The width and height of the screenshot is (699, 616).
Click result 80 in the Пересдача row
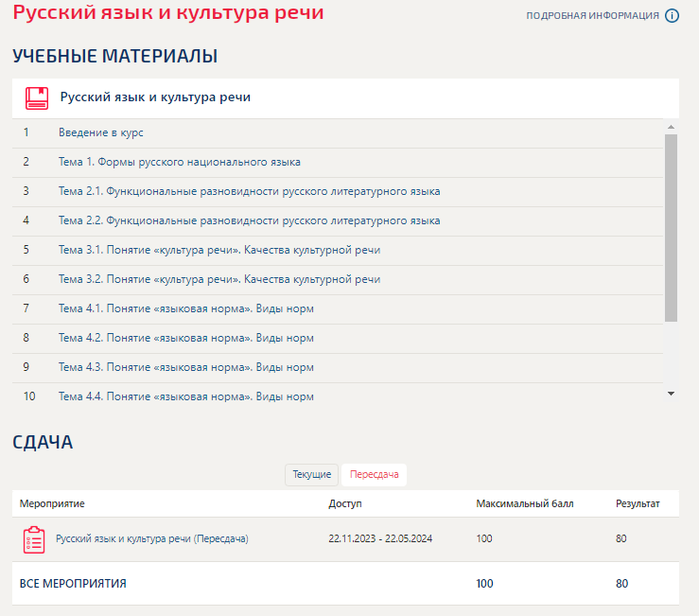(x=621, y=538)
